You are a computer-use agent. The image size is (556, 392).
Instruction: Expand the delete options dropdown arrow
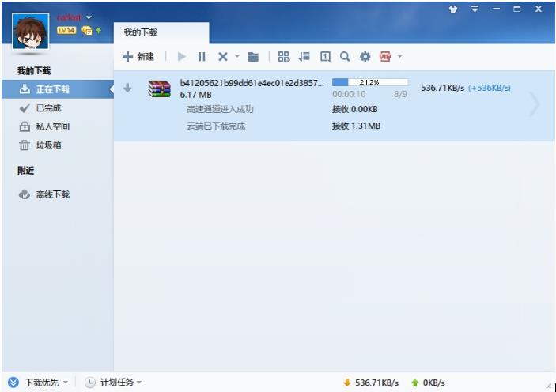236,56
